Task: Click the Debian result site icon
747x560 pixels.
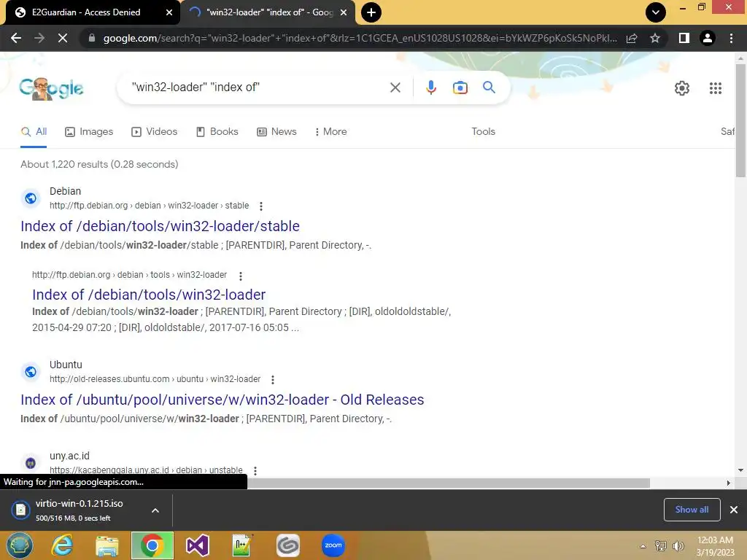Action: pyautogui.click(x=31, y=198)
